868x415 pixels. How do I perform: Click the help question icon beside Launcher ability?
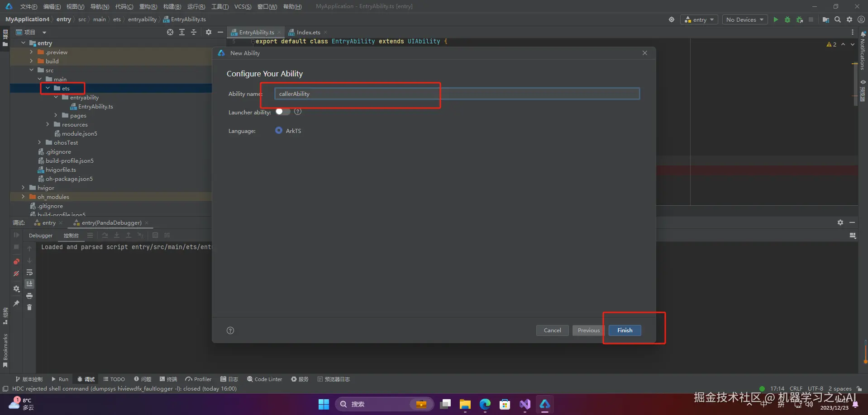click(x=298, y=112)
